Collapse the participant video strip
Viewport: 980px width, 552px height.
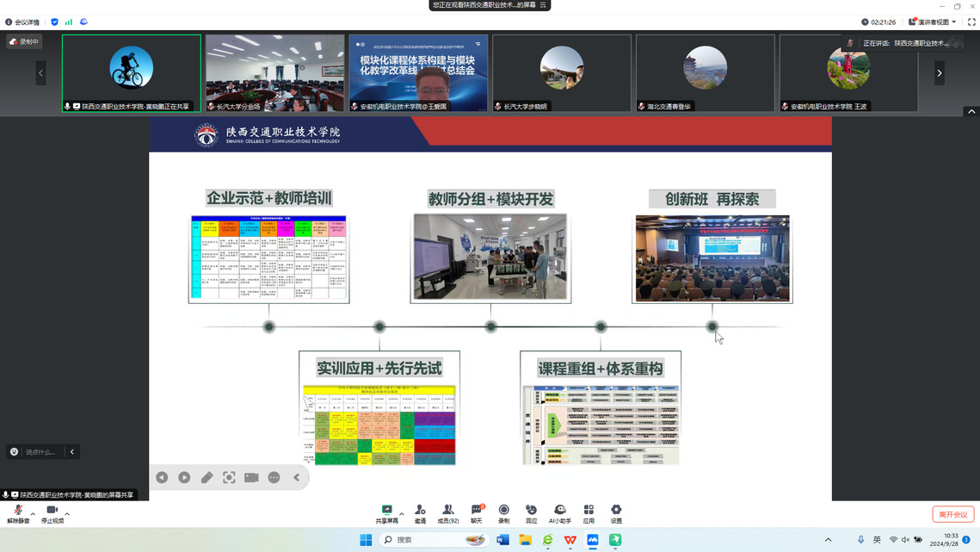971,112
